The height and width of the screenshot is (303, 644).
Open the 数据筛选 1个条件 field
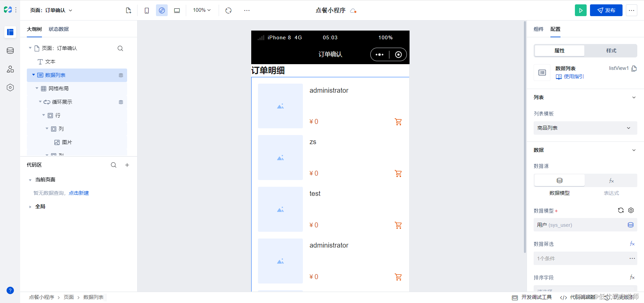tap(585, 258)
